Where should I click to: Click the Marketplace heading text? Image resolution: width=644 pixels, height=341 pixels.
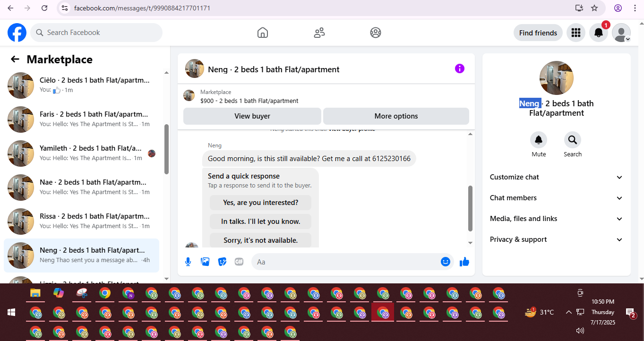coord(60,60)
